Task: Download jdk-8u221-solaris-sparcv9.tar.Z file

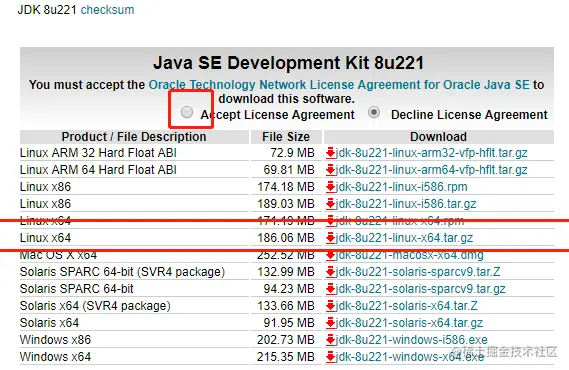Action: coord(418,272)
